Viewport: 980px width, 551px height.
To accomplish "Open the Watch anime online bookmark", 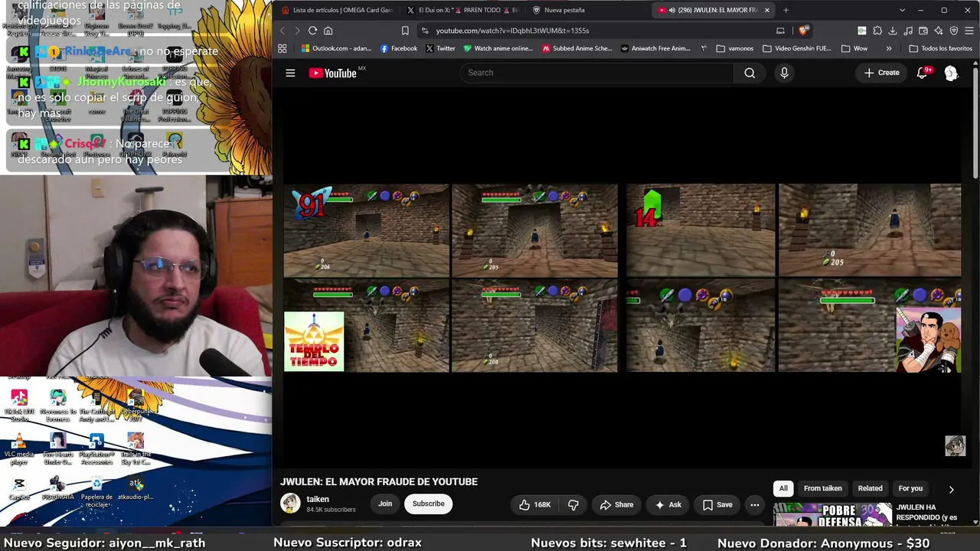I will pyautogui.click(x=498, y=48).
